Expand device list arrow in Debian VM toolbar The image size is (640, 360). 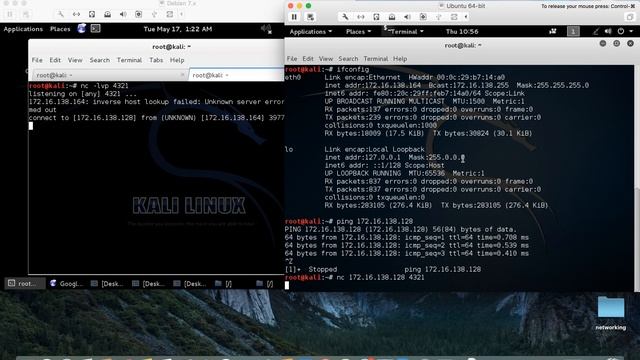tap(181, 14)
